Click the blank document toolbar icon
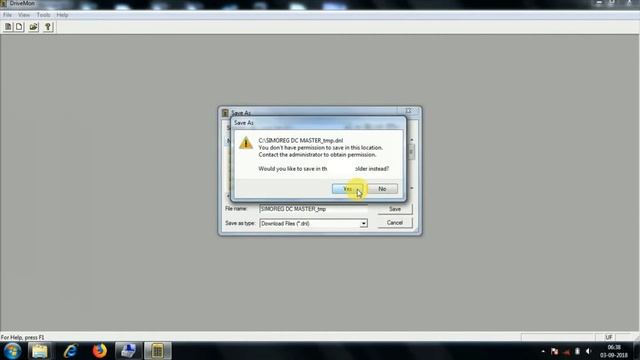The image size is (640, 360). click(x=19, y=27)
